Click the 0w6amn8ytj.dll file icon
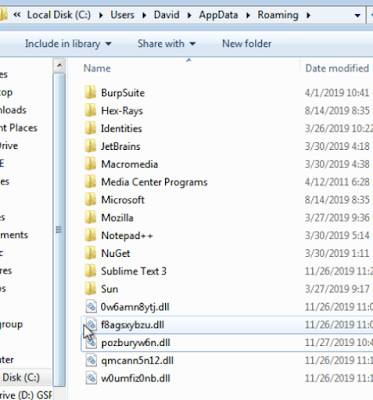This screenshot has height=400, width=373. pyautogui.click(x=91, y=307)
